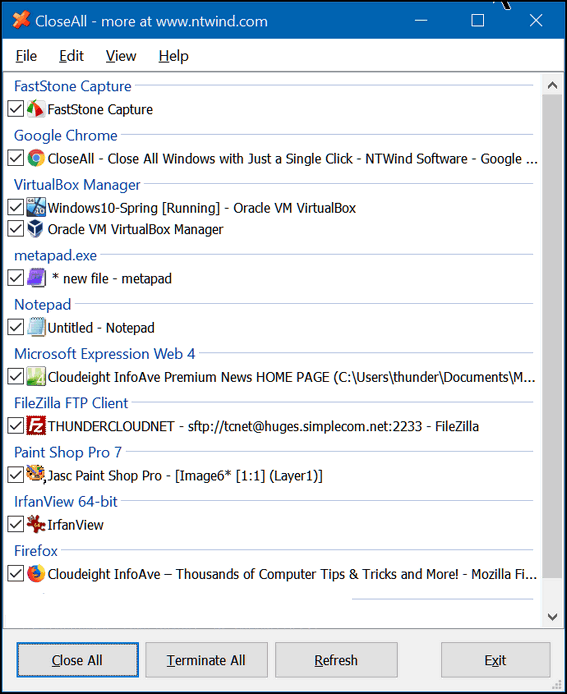Click the Refresh button
The width and height of the screenshot is (567, 694).
coord(336,660)
